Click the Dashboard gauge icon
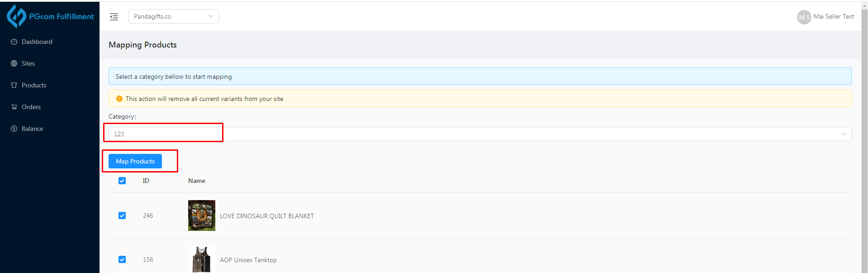Screen dimensions: 868x273 click(14, 42)
